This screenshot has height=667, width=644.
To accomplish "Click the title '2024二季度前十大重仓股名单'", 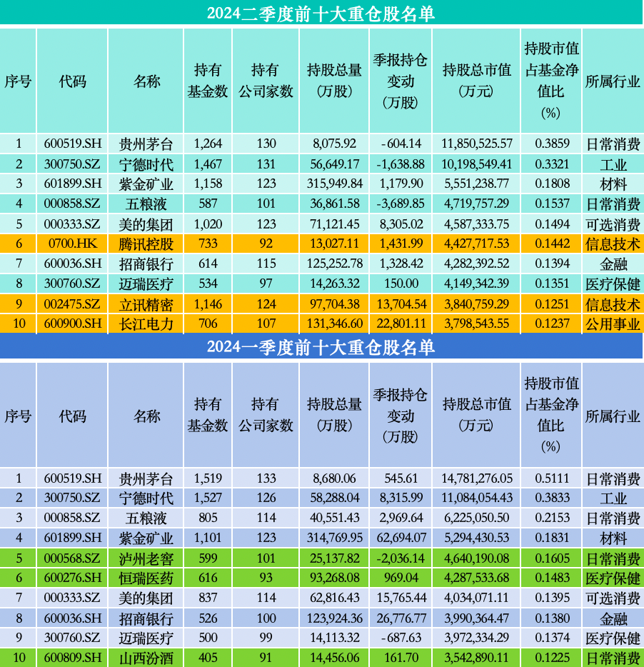I will [x=321, y=13].
